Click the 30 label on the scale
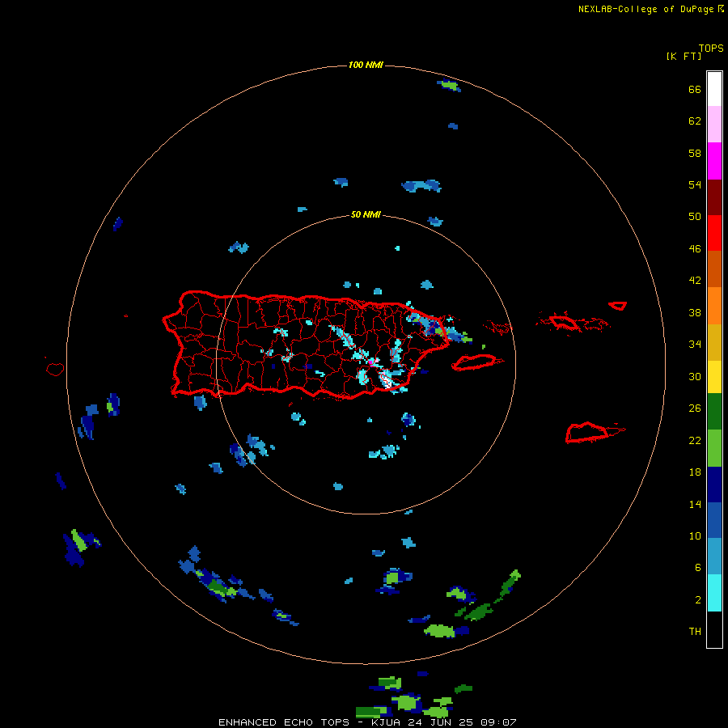Viewport: 728px width, 728px height. [x=695, y=376]
